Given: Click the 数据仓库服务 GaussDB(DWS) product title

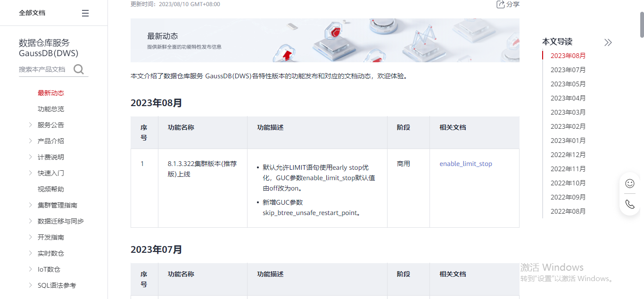Looking at the screenshot, I should point(49,48).
